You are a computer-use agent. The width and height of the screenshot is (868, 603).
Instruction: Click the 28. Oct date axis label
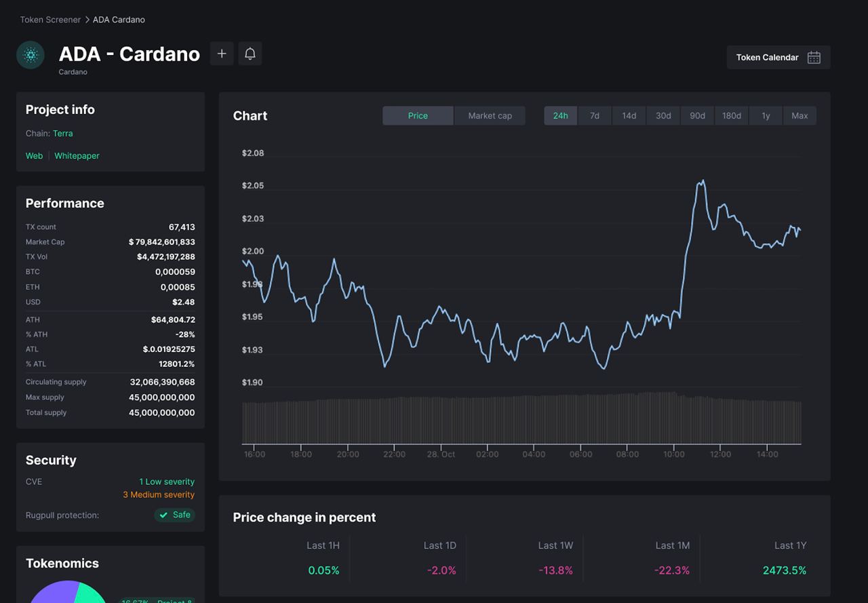pyautogui.click(x=441, y=454)
